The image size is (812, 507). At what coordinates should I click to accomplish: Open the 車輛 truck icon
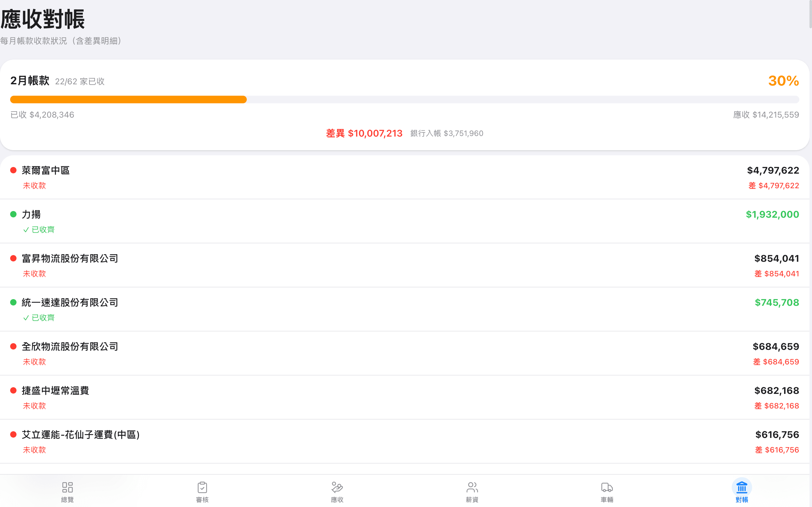[607, 487]
